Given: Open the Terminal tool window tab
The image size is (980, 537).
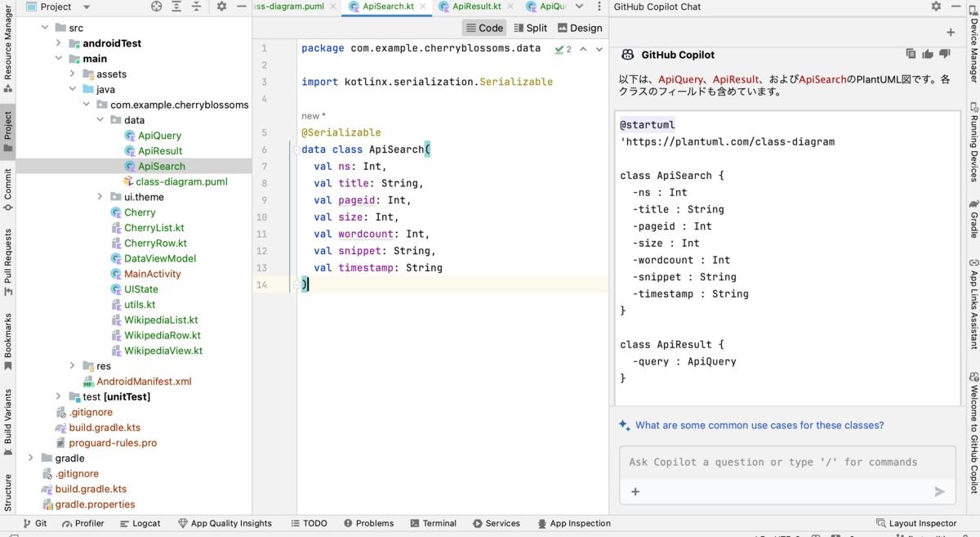Looking at the screenshot, I should (433, 523).
